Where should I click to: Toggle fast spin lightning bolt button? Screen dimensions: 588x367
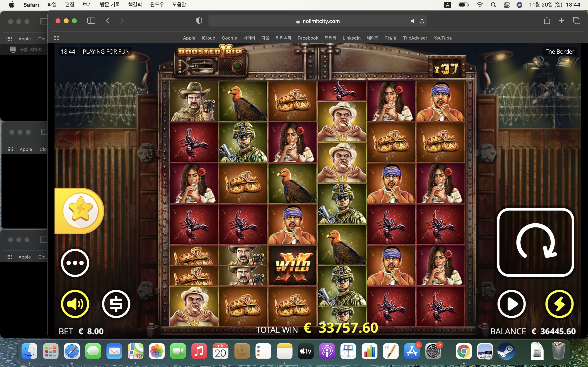pos(559,304)
